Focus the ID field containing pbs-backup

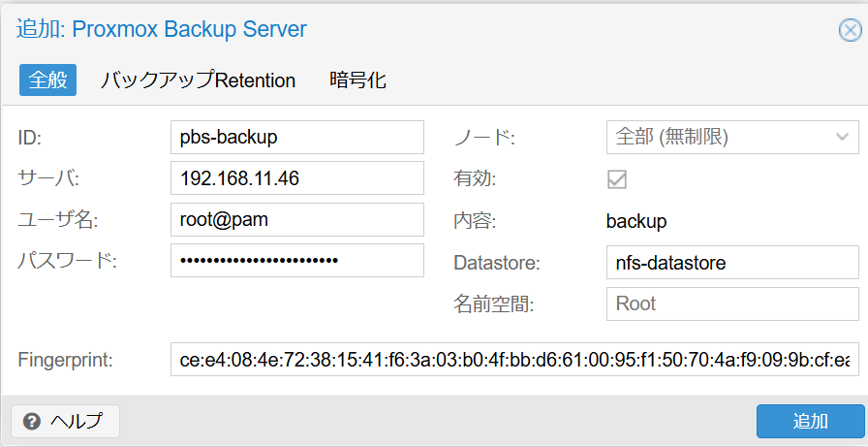[x=297, y=137]
